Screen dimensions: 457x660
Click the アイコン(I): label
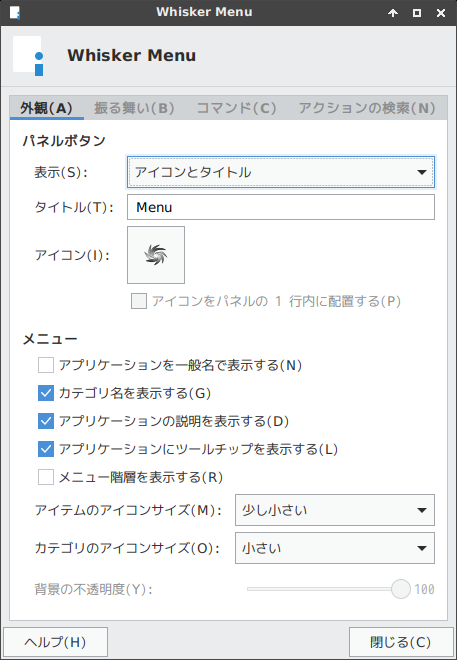tap(72, 255)
